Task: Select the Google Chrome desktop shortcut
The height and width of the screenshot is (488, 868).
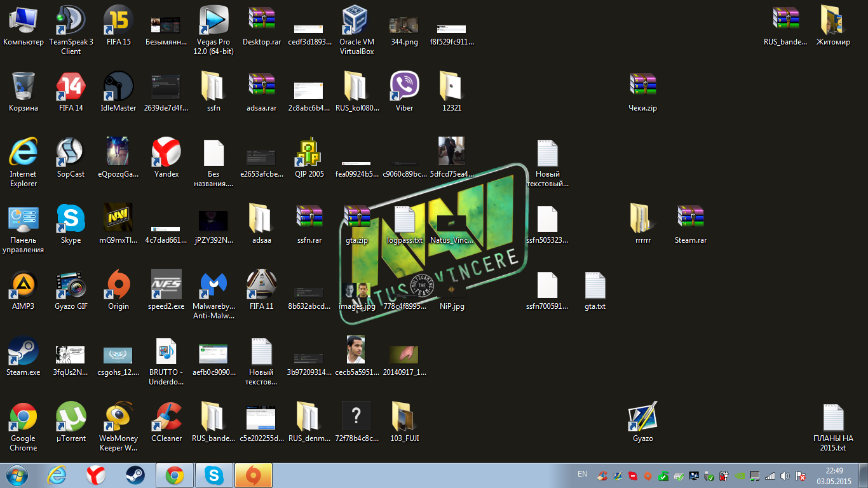Action: tap(24, 426)
